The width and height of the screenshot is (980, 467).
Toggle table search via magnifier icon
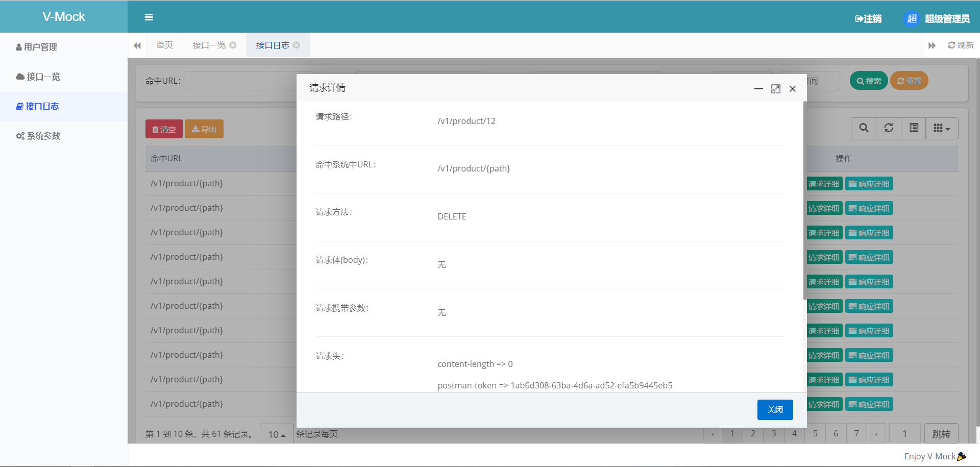[864, 128]
